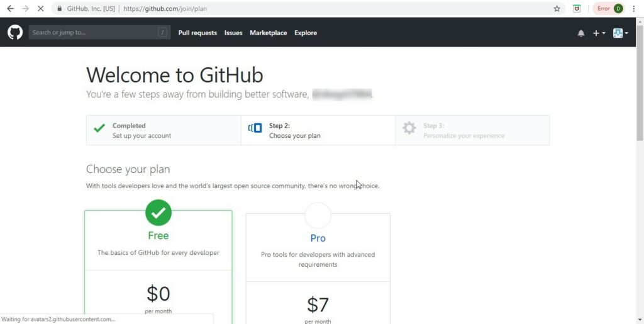This screenshot has height=324, width=644.
Task: Bookmark this page with star icon
Action: 557,9
